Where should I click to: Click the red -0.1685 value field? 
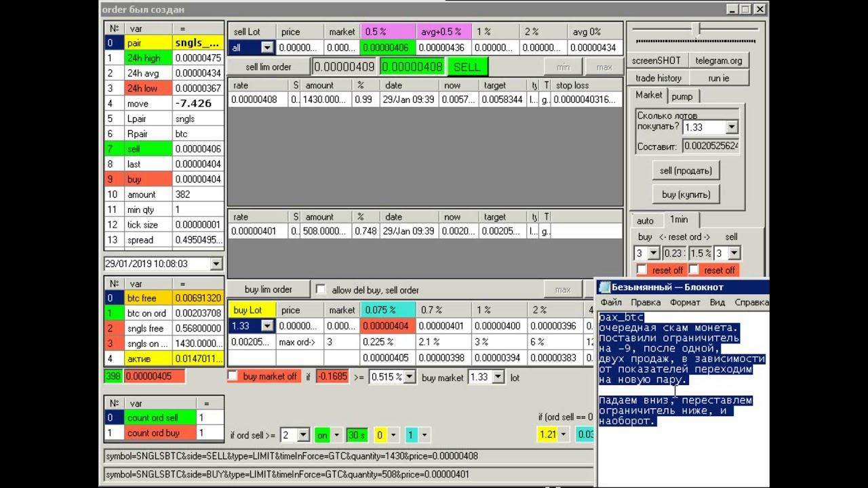click(332, 377)
